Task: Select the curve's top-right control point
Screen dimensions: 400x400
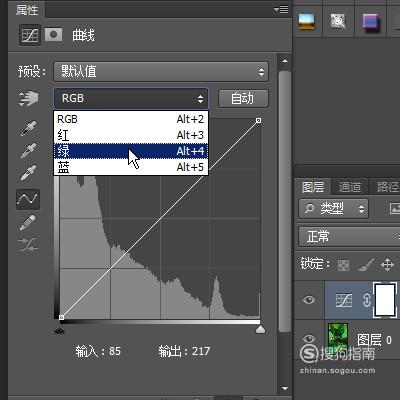Action: coord(259,120)
